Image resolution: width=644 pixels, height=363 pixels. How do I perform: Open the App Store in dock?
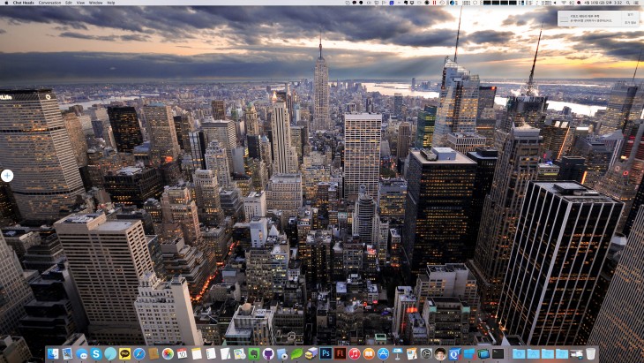tap(383, 354)
